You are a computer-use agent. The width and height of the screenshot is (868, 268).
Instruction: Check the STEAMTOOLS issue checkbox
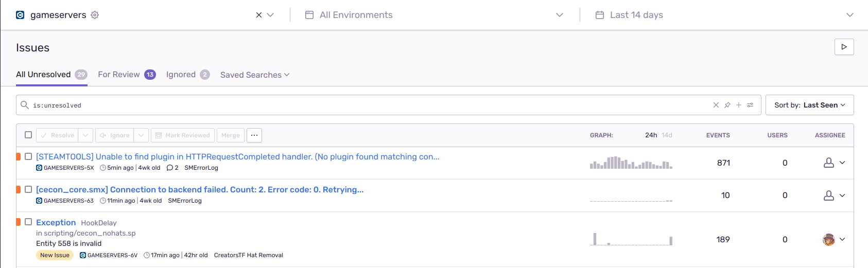click(x=28, y=156)
